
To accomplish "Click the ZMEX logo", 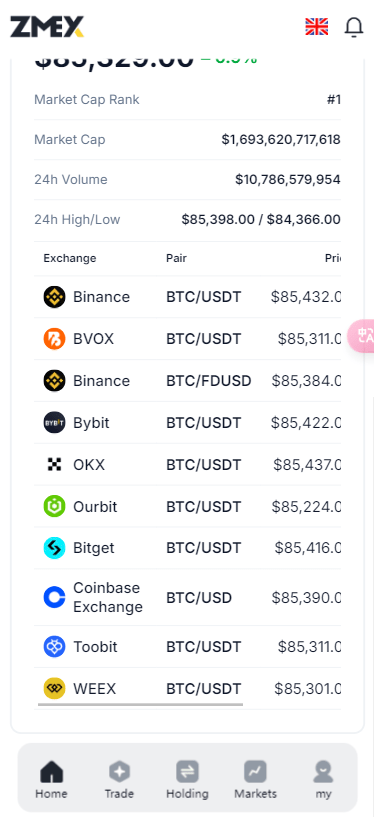I will 47,27.
